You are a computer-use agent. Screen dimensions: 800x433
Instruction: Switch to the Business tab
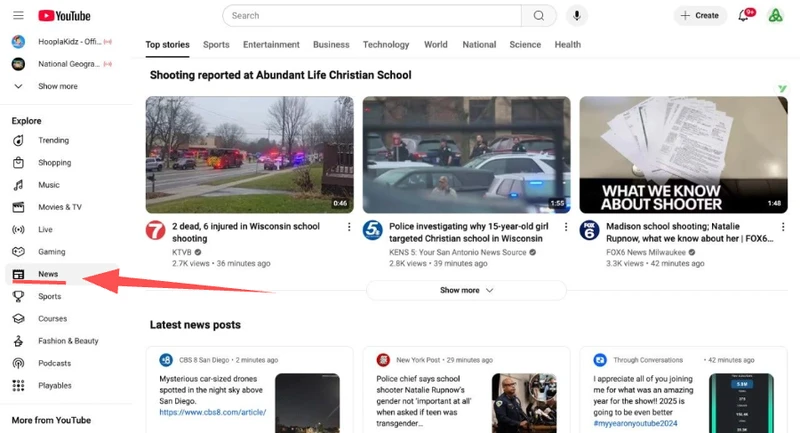tap(331, 45)
